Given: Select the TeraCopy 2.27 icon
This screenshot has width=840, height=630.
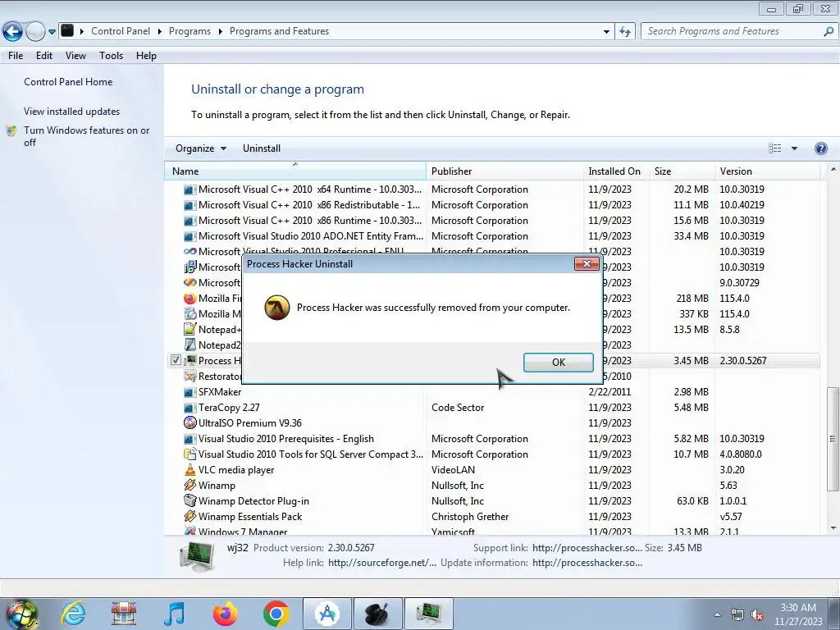Looking at the screenshot, I should (x=189, y=408).
